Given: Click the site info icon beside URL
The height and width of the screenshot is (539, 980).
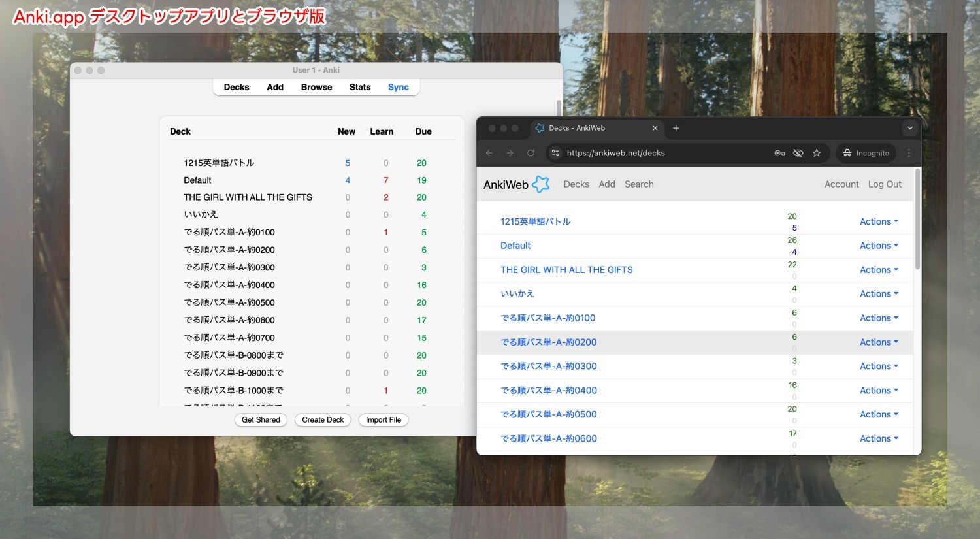Looking at the screenshot, I should point(555,153).
